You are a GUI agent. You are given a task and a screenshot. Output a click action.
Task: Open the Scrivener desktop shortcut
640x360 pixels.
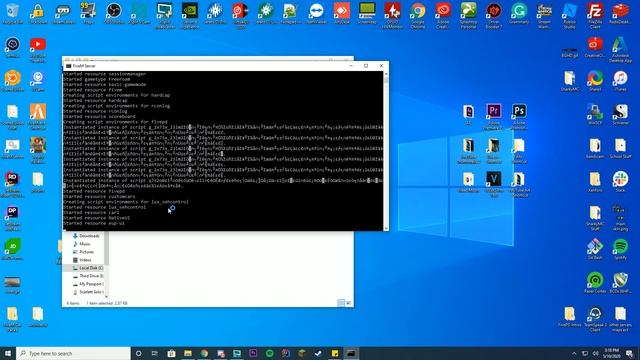[x=620, y=114]
